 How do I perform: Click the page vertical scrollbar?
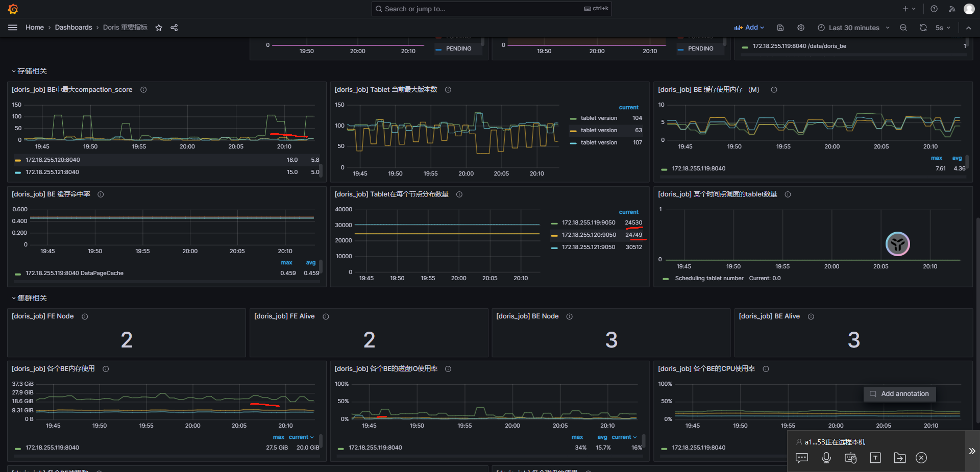click(x=977, y=320)
